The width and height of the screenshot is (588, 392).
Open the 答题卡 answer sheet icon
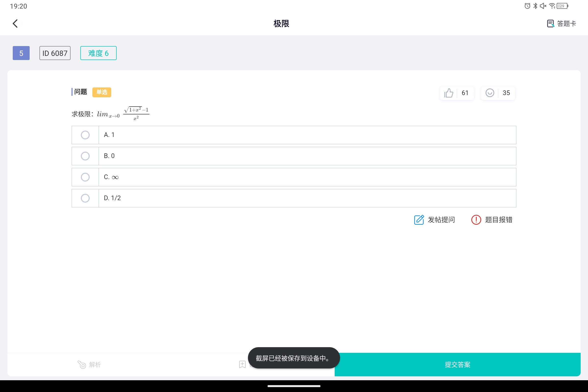pos(550,24)
